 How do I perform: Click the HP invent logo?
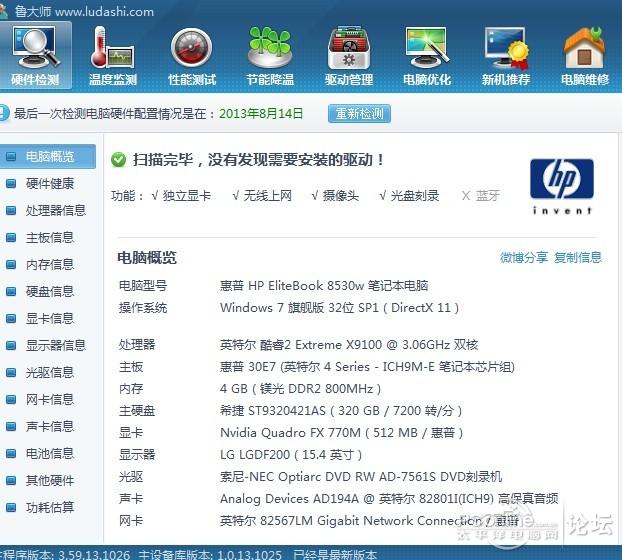[x=562, y=186]
